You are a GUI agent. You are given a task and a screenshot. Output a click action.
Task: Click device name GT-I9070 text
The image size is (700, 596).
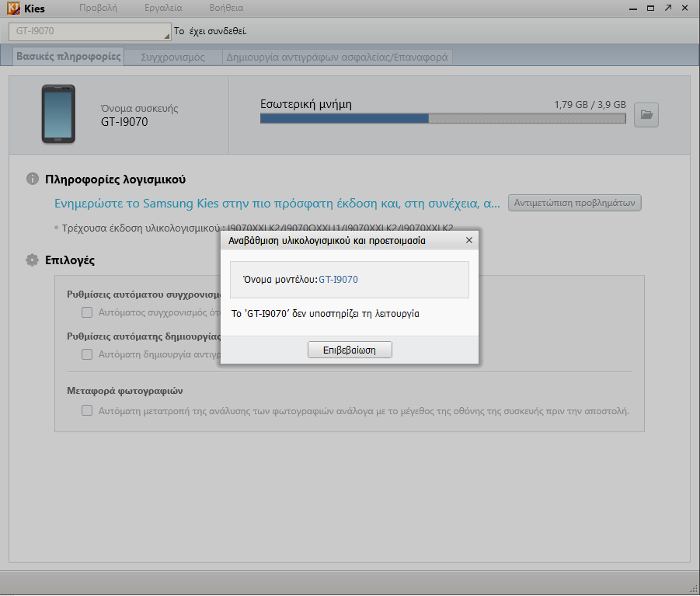pos(124,122)
